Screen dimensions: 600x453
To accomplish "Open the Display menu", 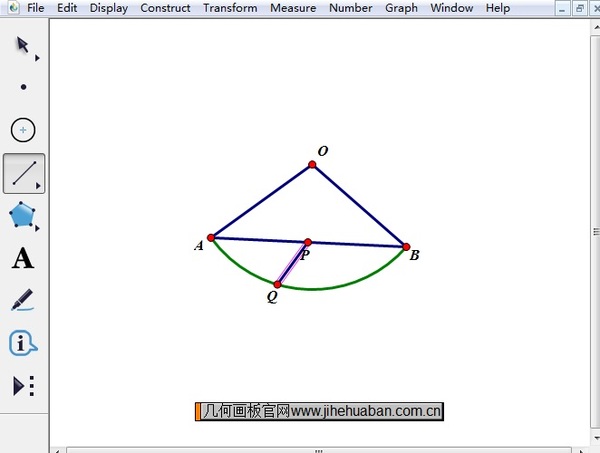I will tap(108, 8).
